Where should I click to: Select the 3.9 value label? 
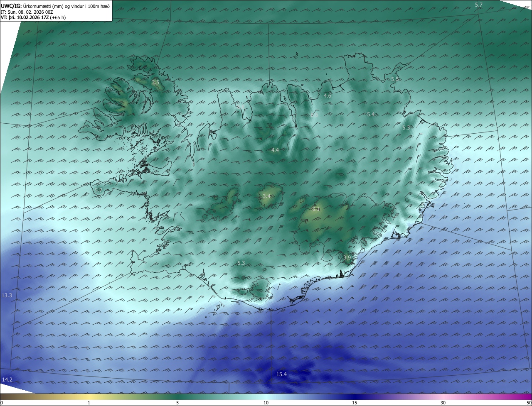click(x=347, y=258)
